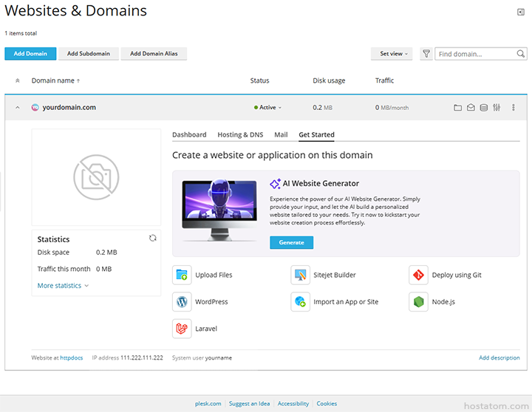
Task: Open the httpdocs link
Action: point(73,358)
